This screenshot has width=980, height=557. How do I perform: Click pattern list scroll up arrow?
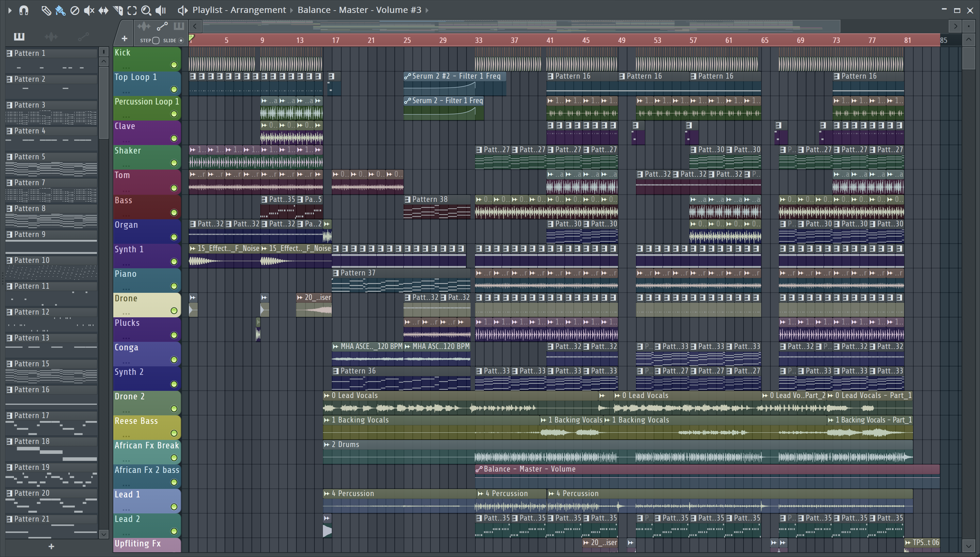tap(103, 61)
